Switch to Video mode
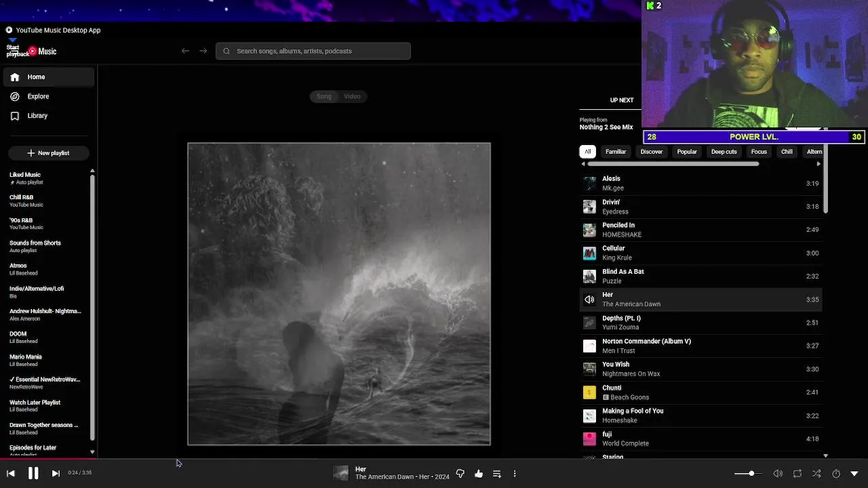The image size is (868, 488). (x=352, y=96)
